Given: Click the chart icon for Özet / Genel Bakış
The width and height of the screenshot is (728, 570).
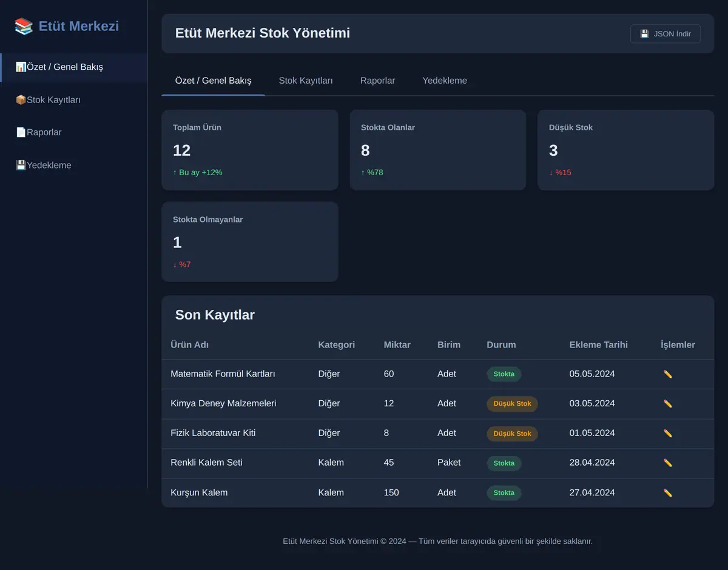Looking at the screenshot, I should click(21, 67).
